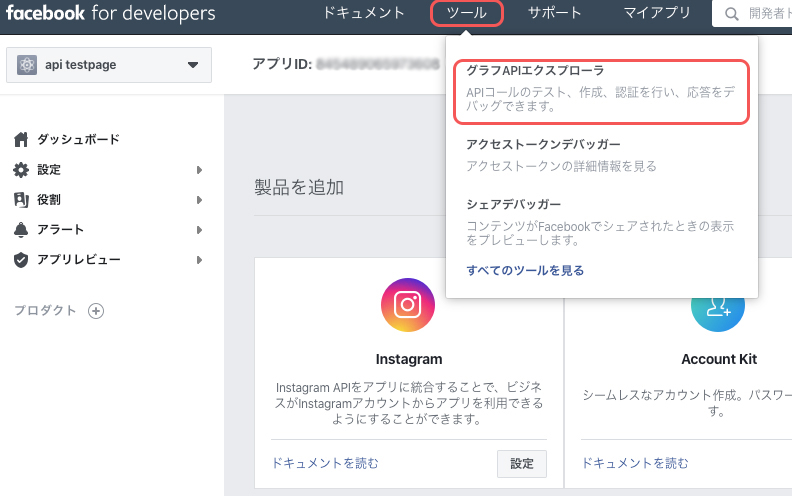Open the マイアプリ menu
The height and width of the screenshot is (496, 792).
click(x=657, y=13)
